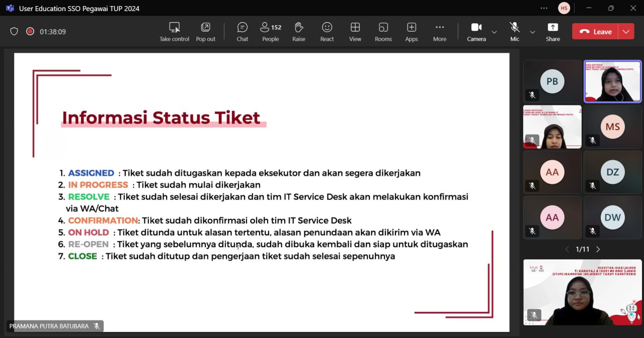644x338 pixels.
Task: Open the More actions menu
Action: point(440,31)
